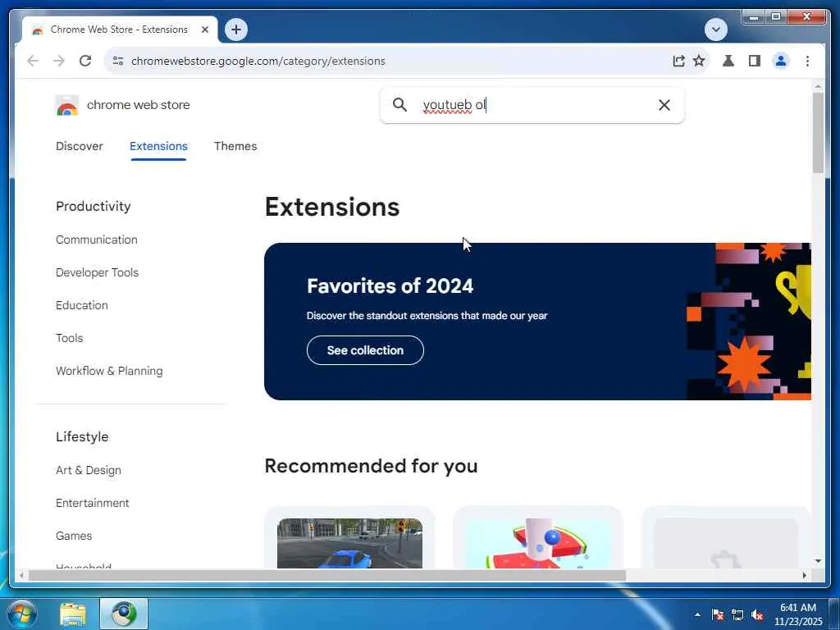Open the profile avatar menu
The width and height of the screenshot is (840, 630).
(781, 61)
